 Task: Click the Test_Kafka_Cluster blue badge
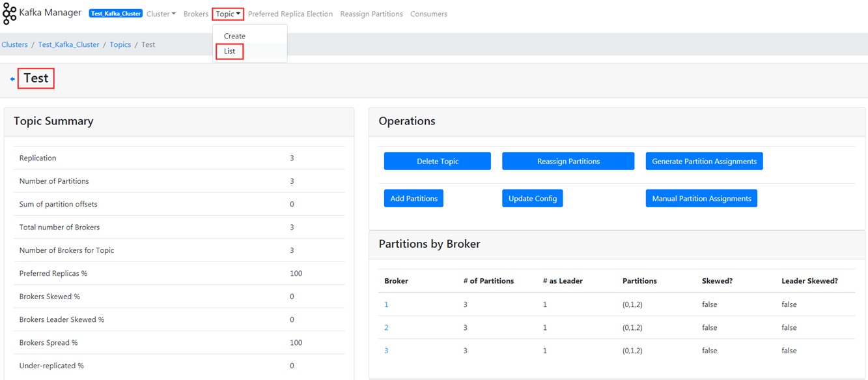(x=116, y=14)
